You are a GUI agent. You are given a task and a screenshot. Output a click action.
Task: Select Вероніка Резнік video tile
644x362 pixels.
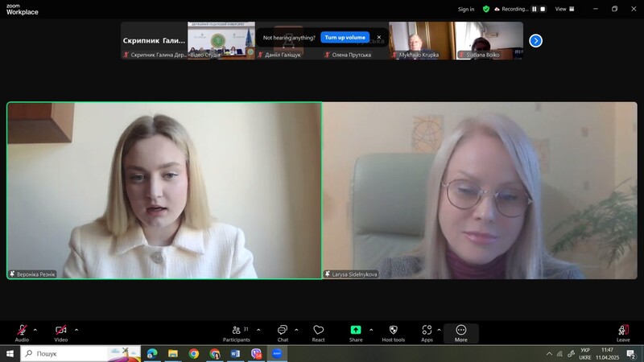click(x=164, y=191)
